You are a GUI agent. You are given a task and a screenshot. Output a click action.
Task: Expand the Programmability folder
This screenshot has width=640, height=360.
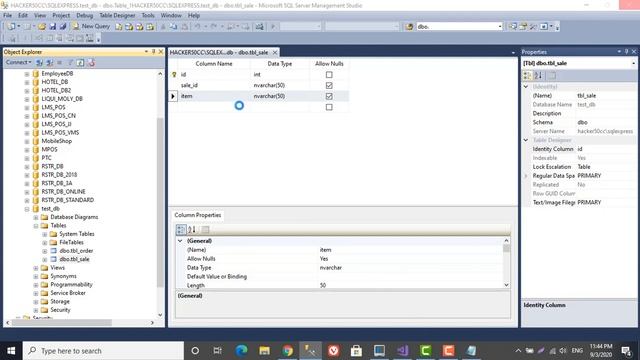36,285
